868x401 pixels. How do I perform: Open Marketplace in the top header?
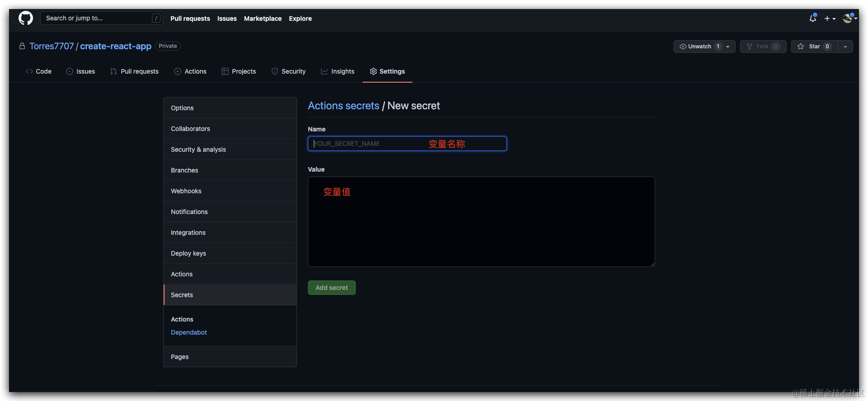(263, 19)
